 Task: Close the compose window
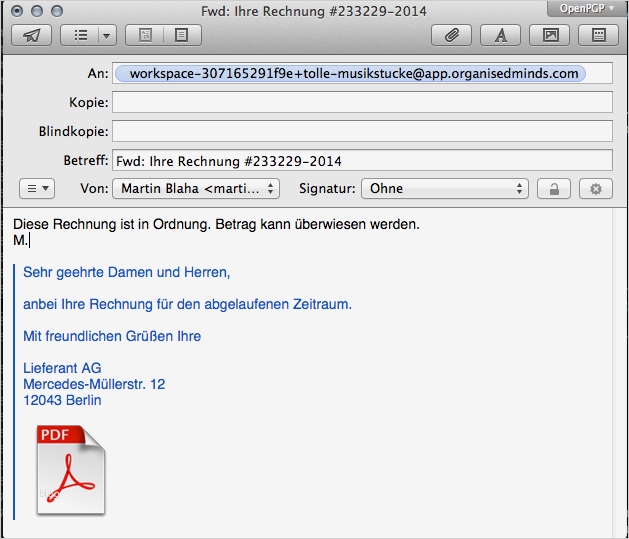(x=17, y=11)
